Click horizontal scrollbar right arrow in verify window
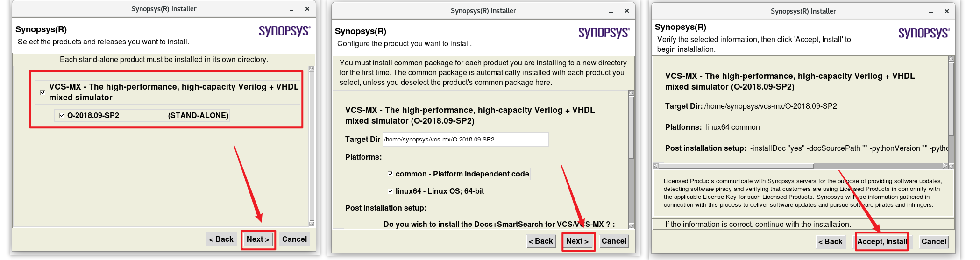Image resolution: width=980 pixels, height=260 pixels. [x=945, y=166]
